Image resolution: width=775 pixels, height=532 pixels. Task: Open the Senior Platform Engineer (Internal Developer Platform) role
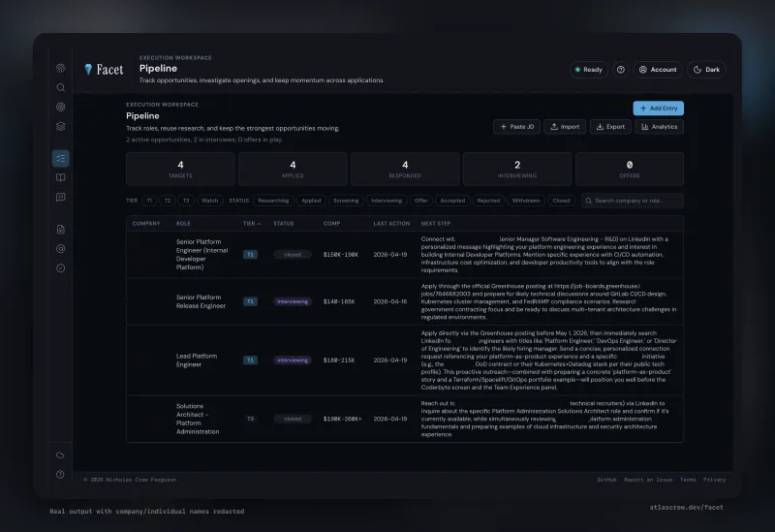point(202,255)
